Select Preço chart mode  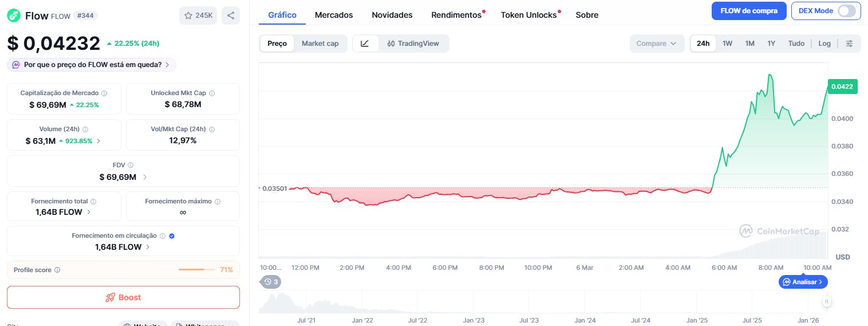(277, 44)
